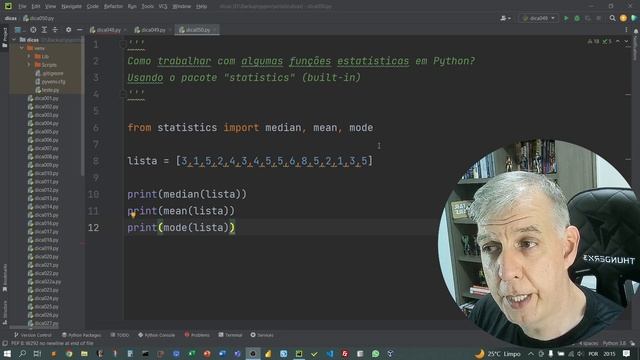Select dica022a.py in project tree
This screenshot has width=640, height=360.
pos(44,282)
